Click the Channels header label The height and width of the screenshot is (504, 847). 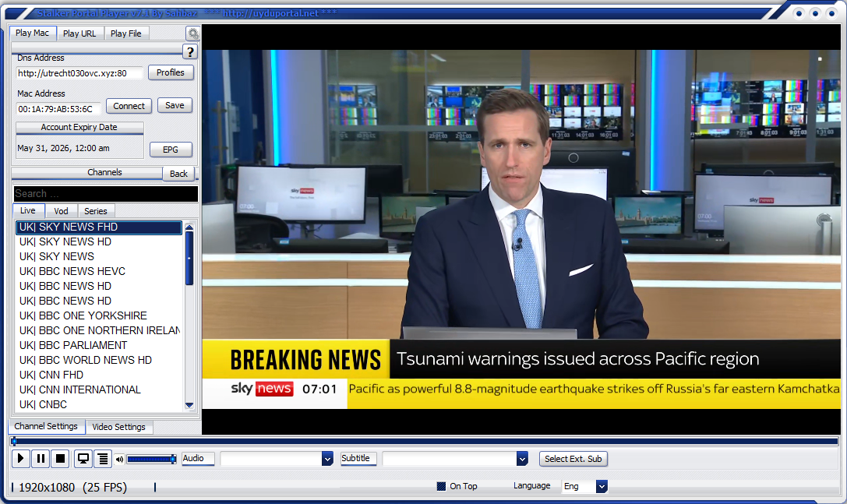104,172
